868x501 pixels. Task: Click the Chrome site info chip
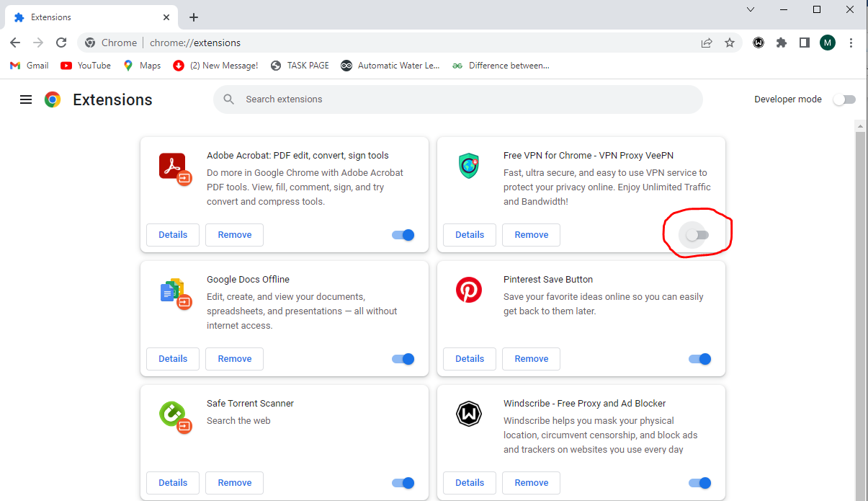tap(110, 43)
